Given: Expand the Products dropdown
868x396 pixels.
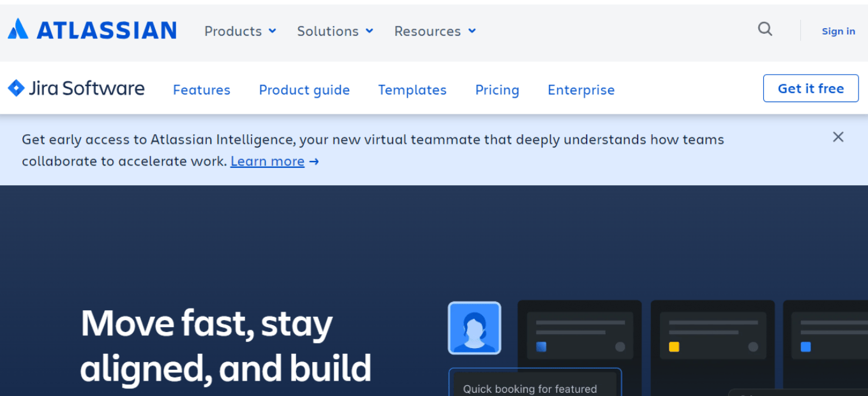Looking at the screenshot, I should 240,31.
